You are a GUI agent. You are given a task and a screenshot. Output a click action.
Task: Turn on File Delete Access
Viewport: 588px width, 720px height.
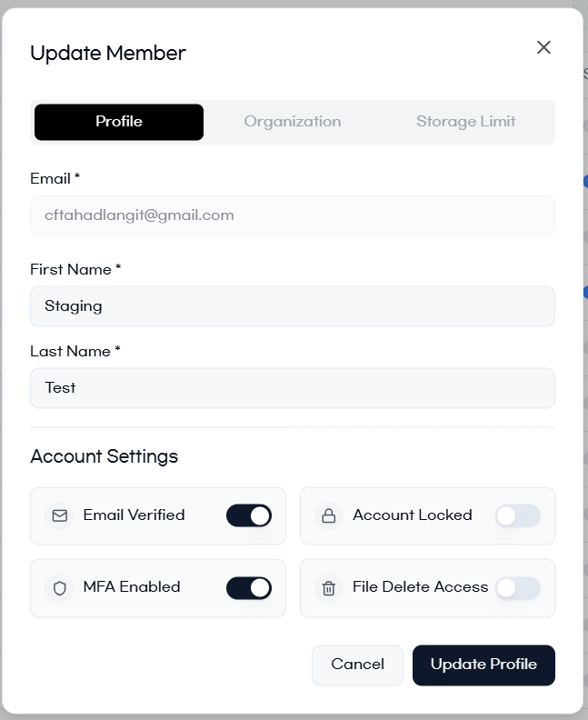tap(518, 587)
